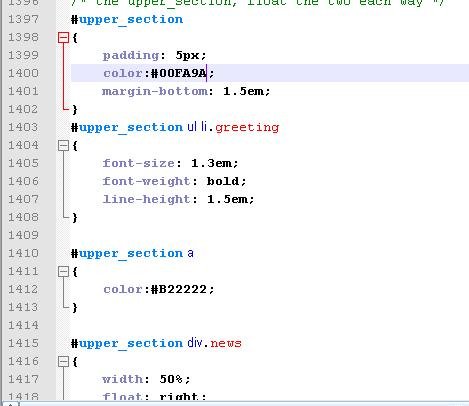This screenshot has width=469, height=406.
Task: Click line number 1403 in margin
Action: point(23,127)
